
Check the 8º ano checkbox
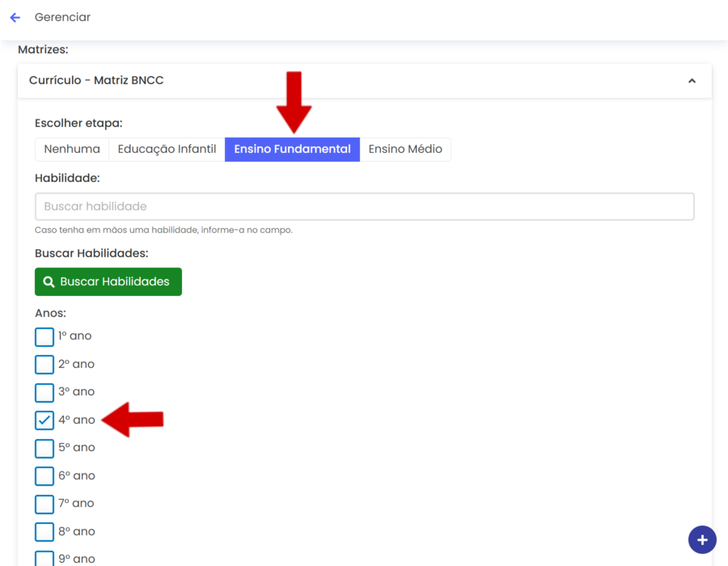click(x=44, y=532)
